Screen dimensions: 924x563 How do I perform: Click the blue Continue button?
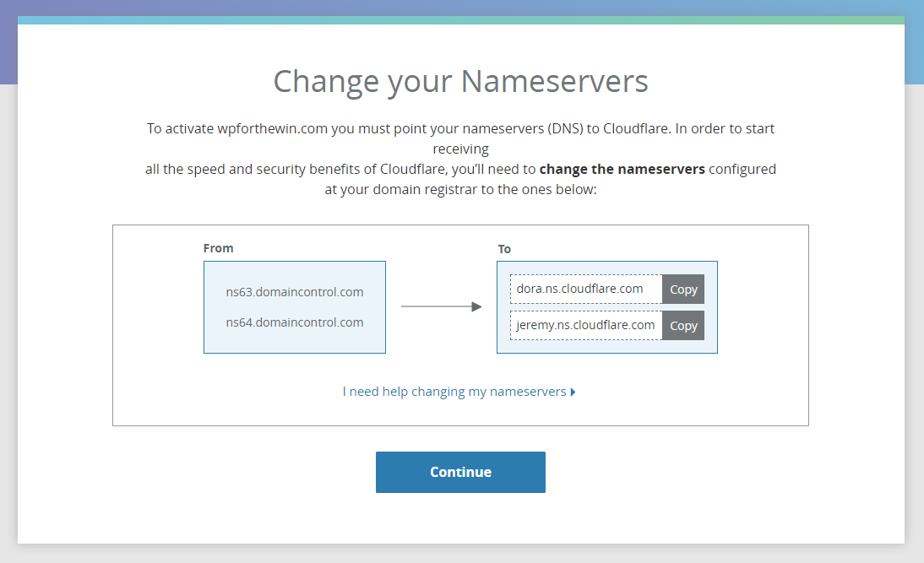pos(460,473)
